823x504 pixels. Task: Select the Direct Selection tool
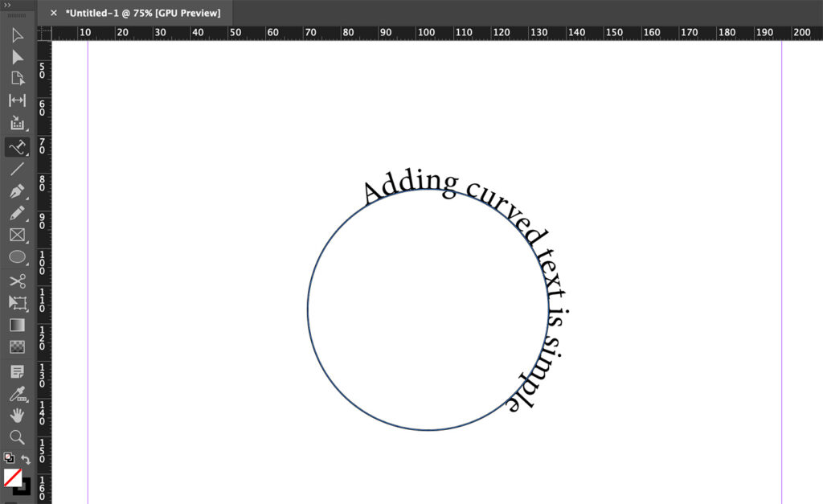click(x=18, y=57)
